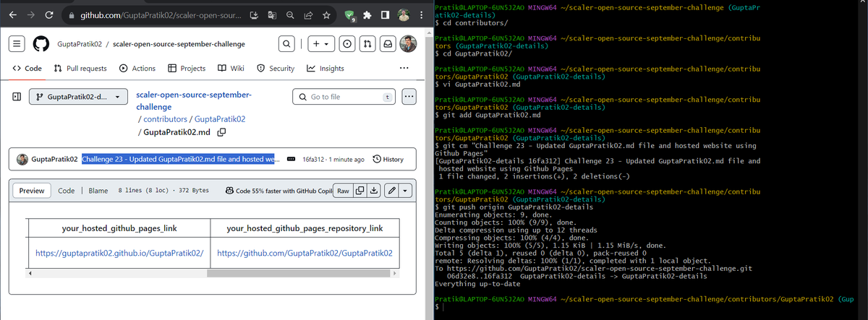Switch to Security tab

(x=276, y=69)
